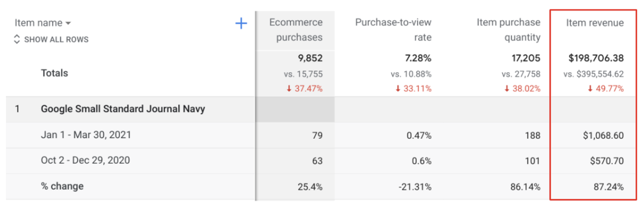Click the Totals row label
Image resolution: width=644 pixels, height=207 pixels.
54,73
